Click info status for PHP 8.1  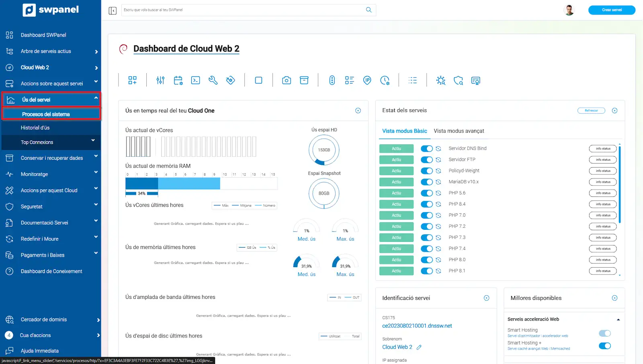tap(603, 271)
